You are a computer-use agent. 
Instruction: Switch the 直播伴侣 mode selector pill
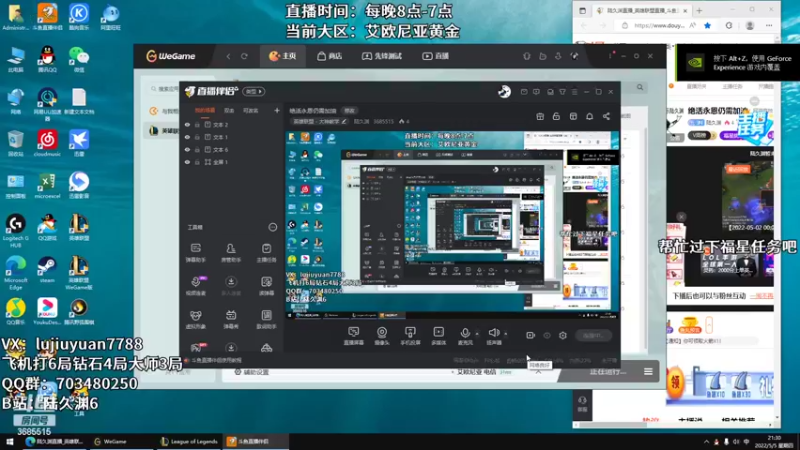pos(254,92)
